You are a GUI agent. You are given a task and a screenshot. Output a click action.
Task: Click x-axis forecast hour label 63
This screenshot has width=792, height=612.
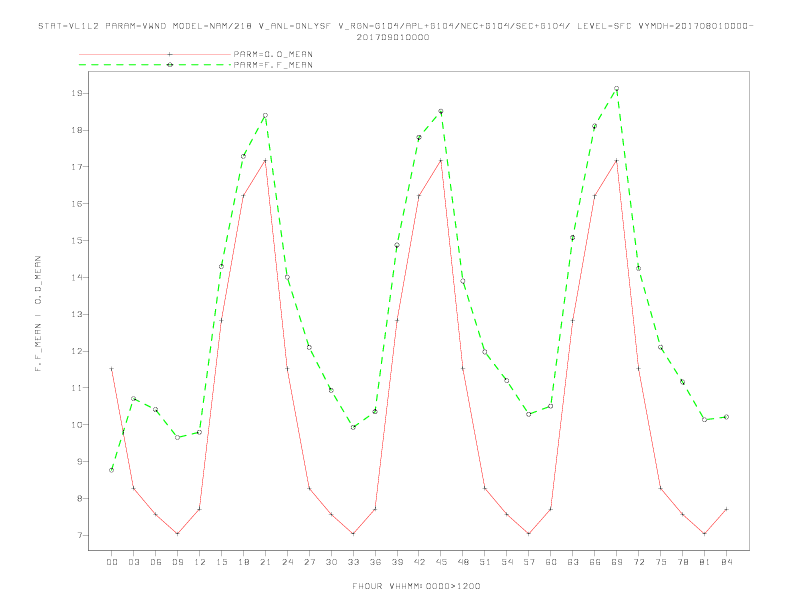coord(573,562)
